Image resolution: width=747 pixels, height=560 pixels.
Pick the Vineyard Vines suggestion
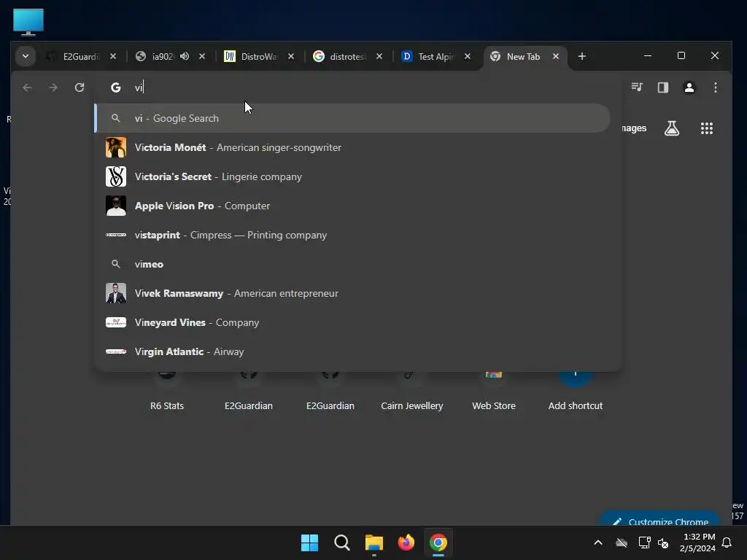[x=352, y=322]
